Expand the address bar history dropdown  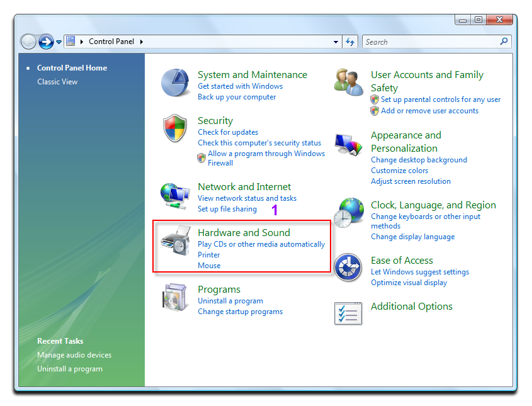336,42
